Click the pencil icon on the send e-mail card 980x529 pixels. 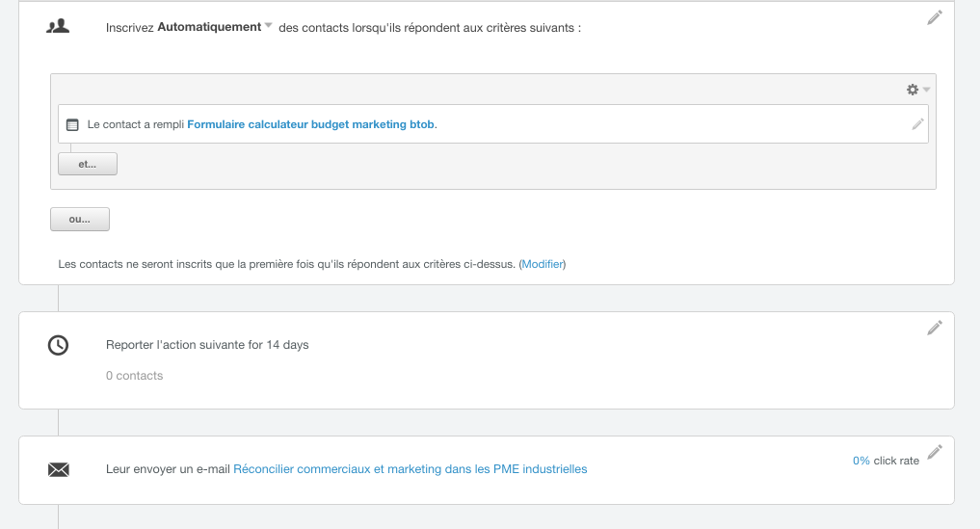tap(935, 452)
